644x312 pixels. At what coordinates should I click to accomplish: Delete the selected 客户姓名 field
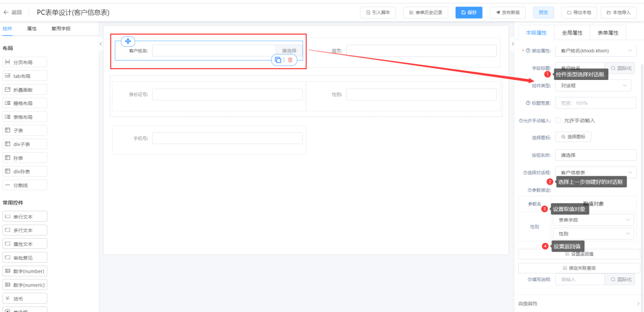coord(290,60)
